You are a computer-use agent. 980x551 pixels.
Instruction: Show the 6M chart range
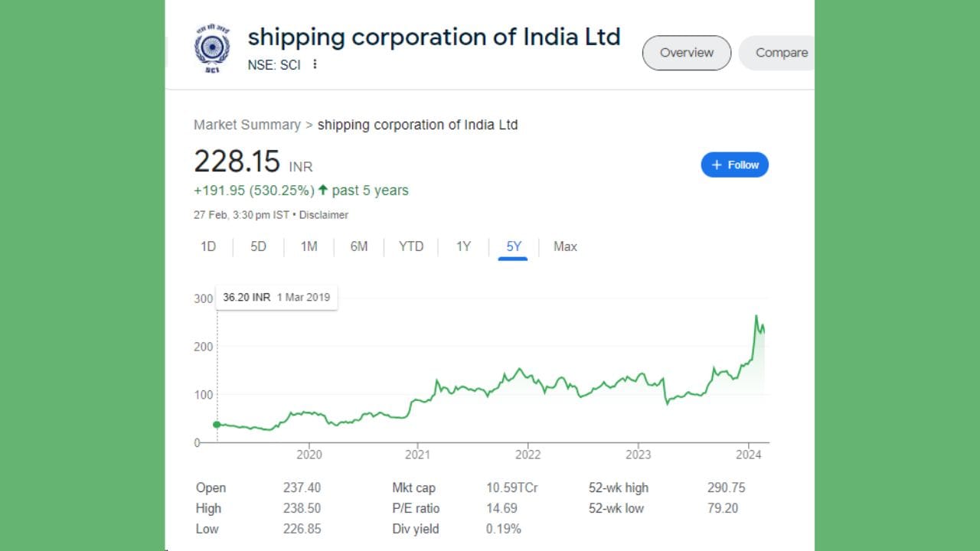pos(359,246)
